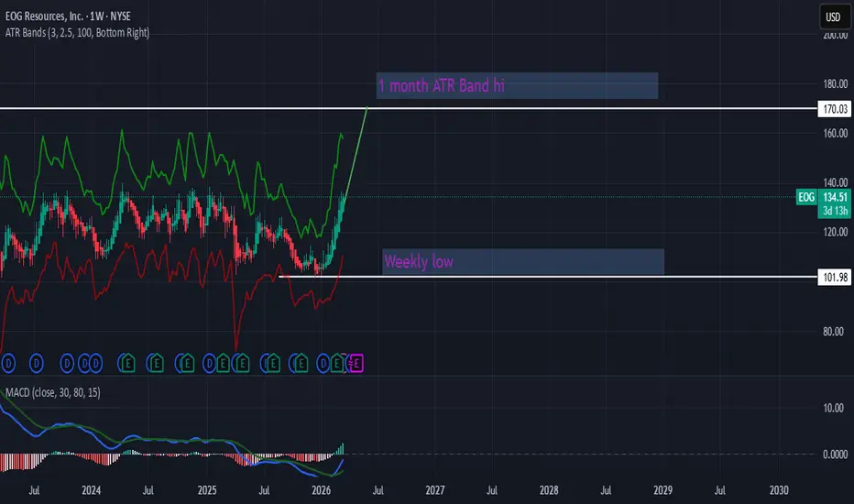Screen dimensions: 854x504
Task: Click the earnings E marker above the Jul 2025 label
Action: tap(272, 364)
